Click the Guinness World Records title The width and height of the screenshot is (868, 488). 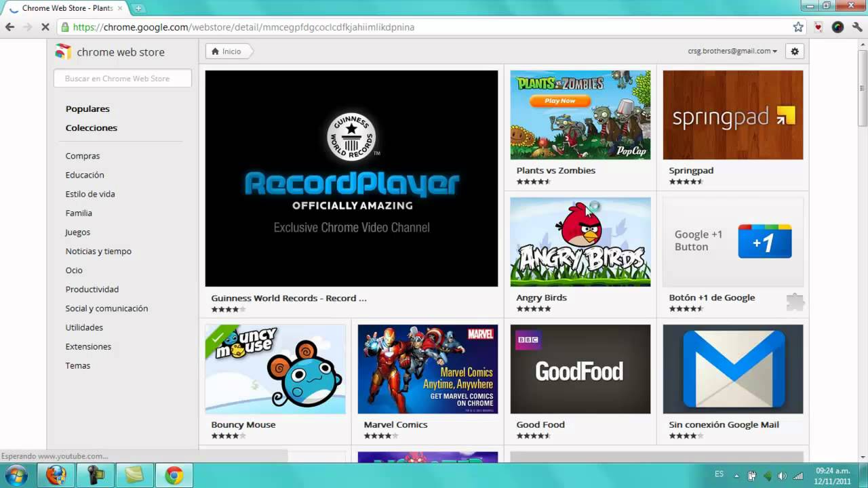(289, 298)
